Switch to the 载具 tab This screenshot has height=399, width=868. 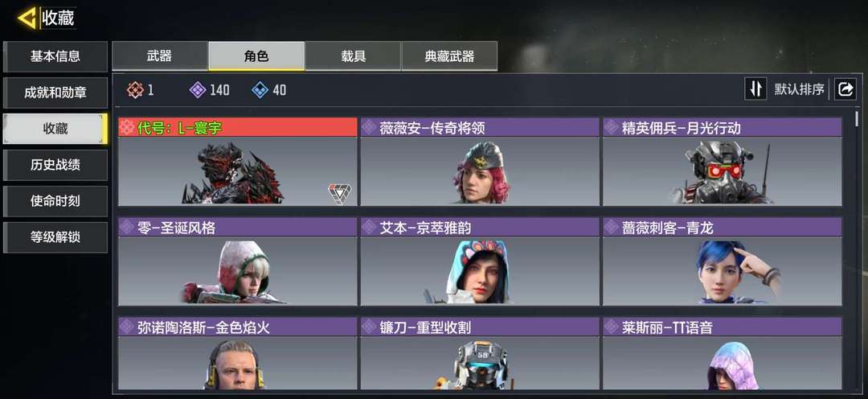353,56
